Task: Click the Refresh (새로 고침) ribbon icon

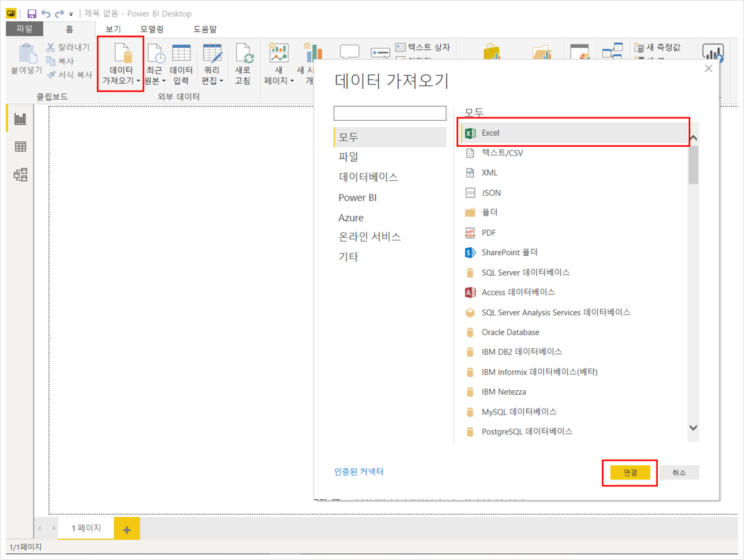Action: coord(243,64)
